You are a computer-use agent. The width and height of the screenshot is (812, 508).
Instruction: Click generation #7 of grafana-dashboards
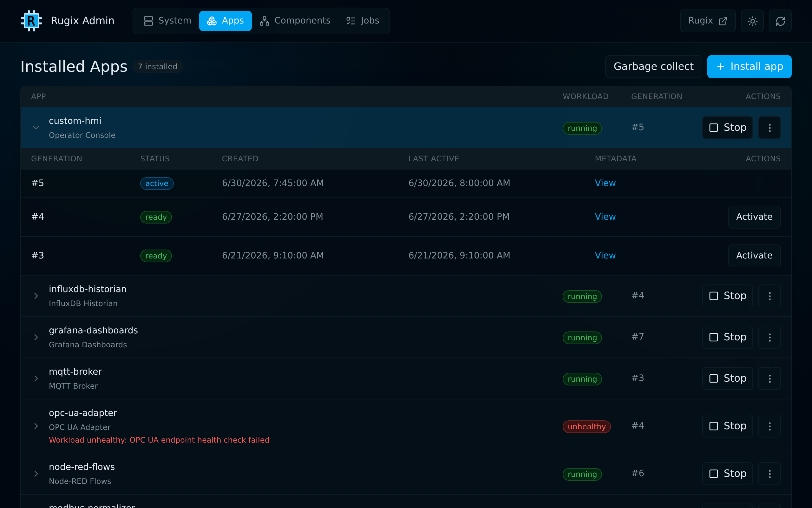638,337
